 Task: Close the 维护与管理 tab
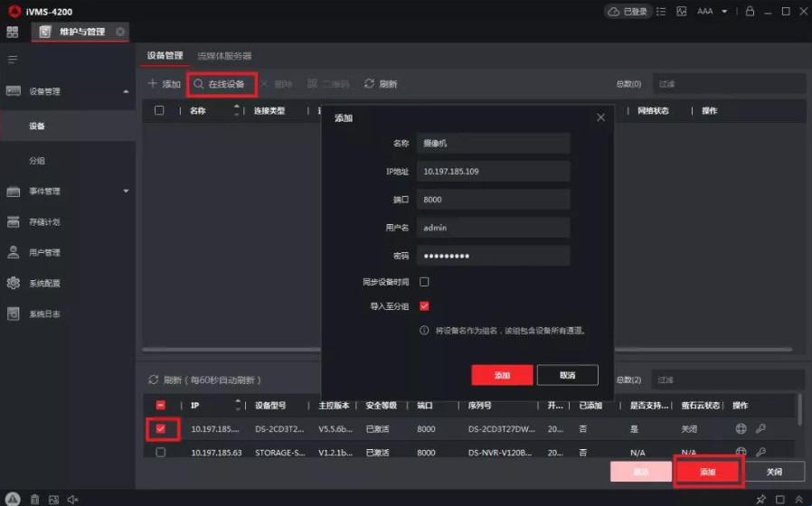pos(120,32)
